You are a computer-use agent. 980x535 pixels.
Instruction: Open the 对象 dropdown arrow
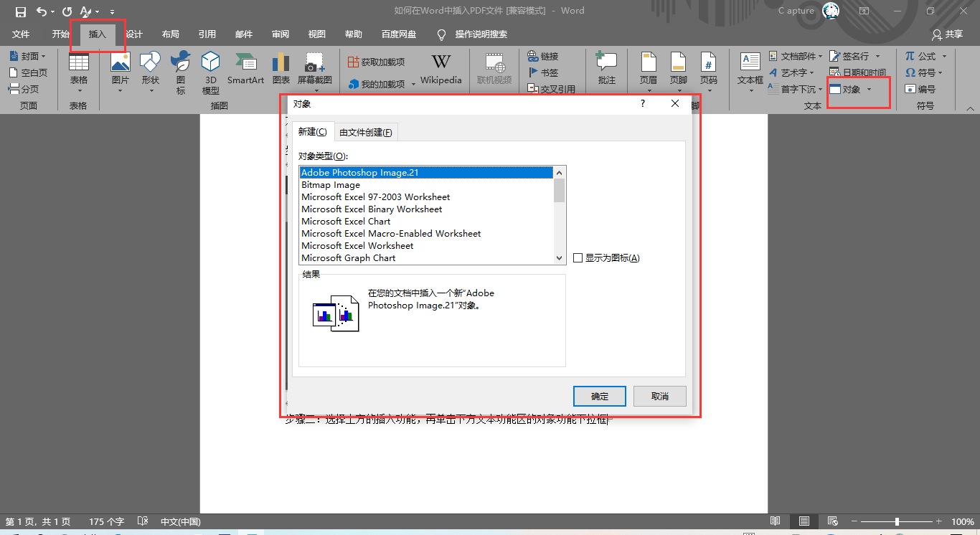click(x=871, y=89)
